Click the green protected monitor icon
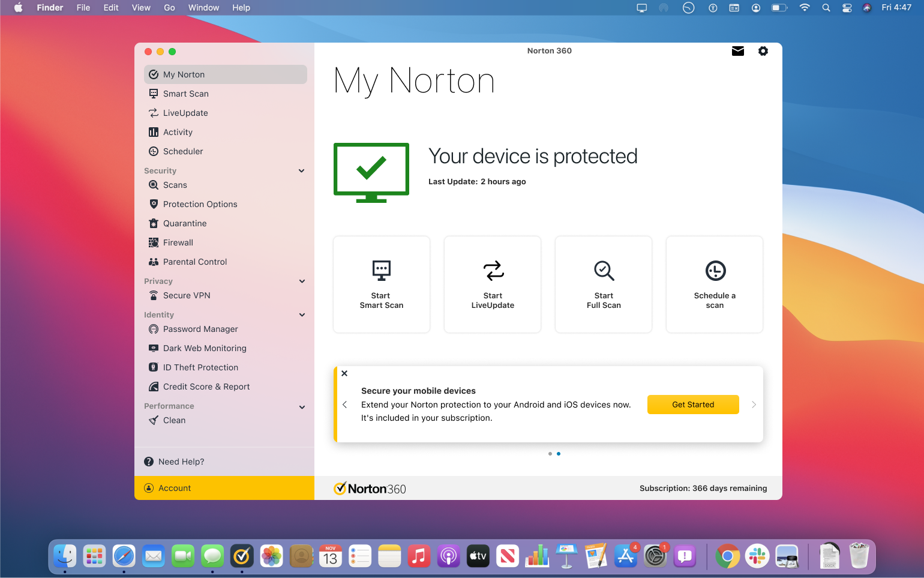Viewport: 924px width, 578px height. click(371, 173)
